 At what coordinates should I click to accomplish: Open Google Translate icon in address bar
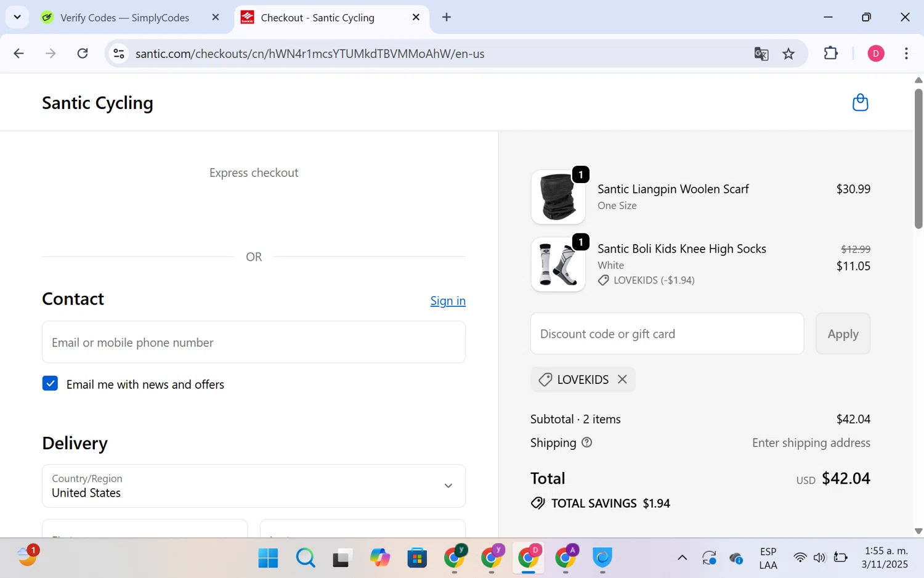761,54
